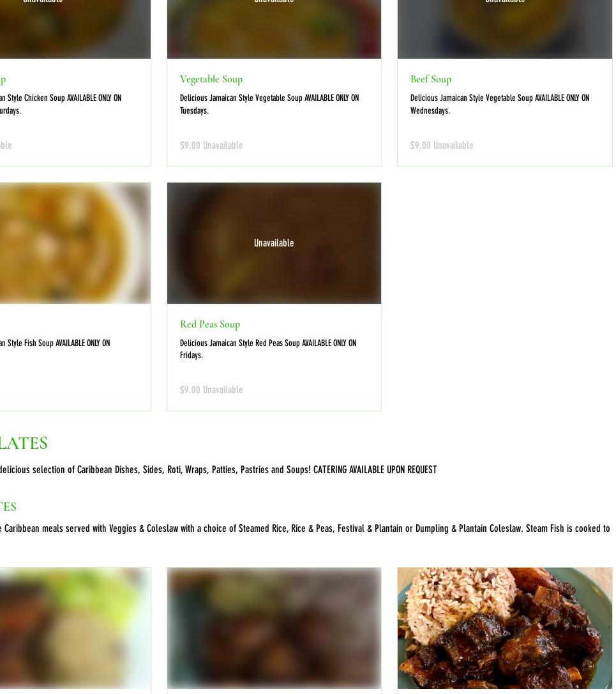
Task: Click the blurred plate with green lettuce image
Action: (x=75, y=628)
